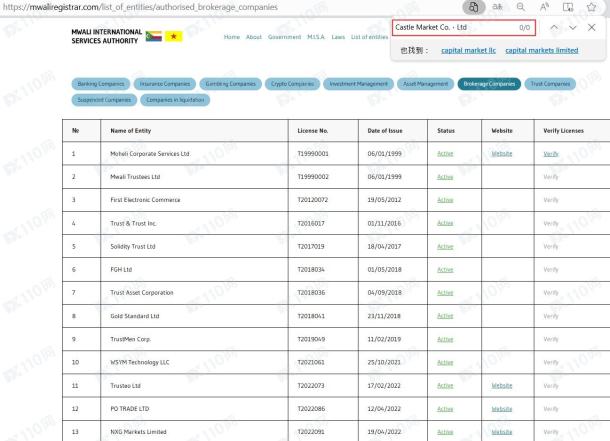Open Website link for NXG Markets Limited
The width and height of the screenshot is (610, 441).
(501, 432)
